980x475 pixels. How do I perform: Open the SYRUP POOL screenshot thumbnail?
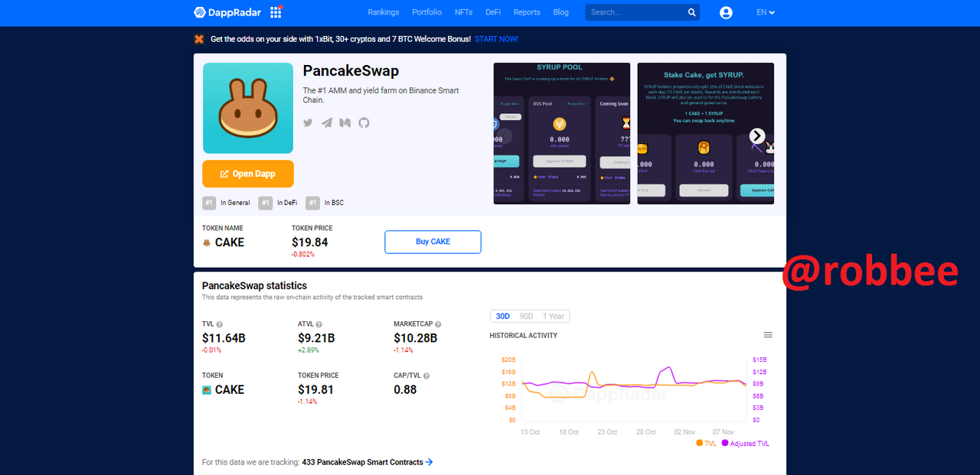(x=562, y=133)
